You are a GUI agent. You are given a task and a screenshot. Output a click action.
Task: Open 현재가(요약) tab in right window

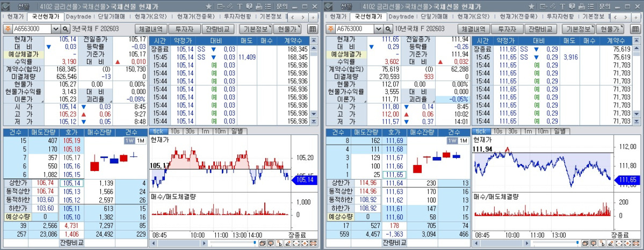pyautogui.click(x=473, y=17)
